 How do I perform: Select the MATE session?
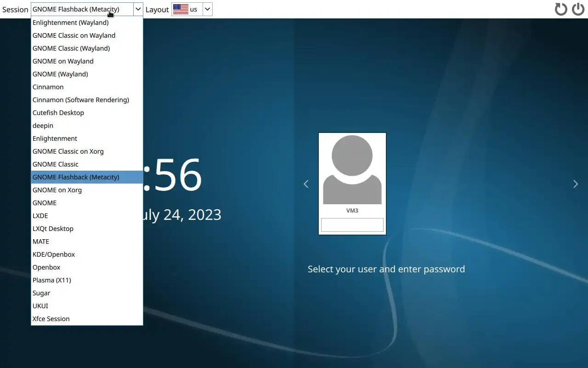coord(87,241)
